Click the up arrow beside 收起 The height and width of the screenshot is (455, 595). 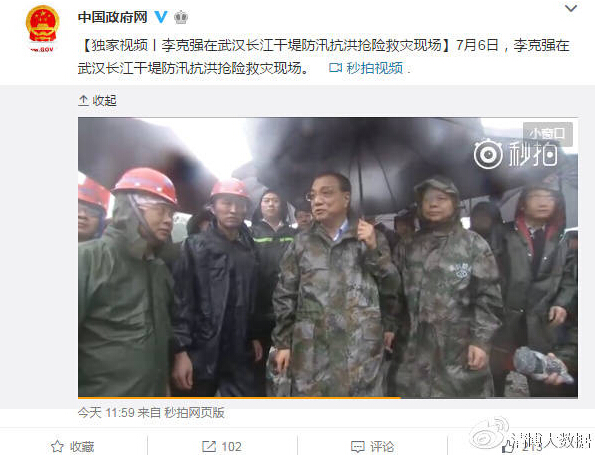click(83, 100)
